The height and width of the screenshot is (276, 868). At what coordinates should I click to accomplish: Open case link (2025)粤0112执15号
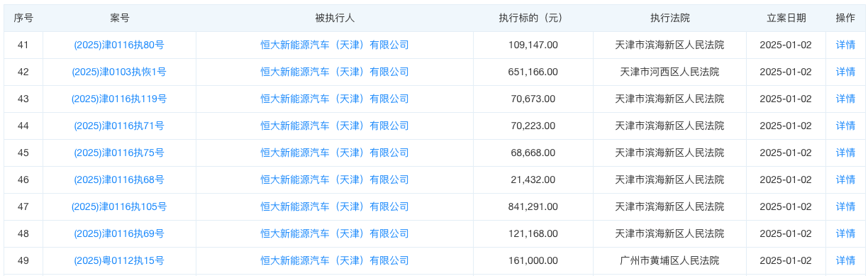pos(119,260)
